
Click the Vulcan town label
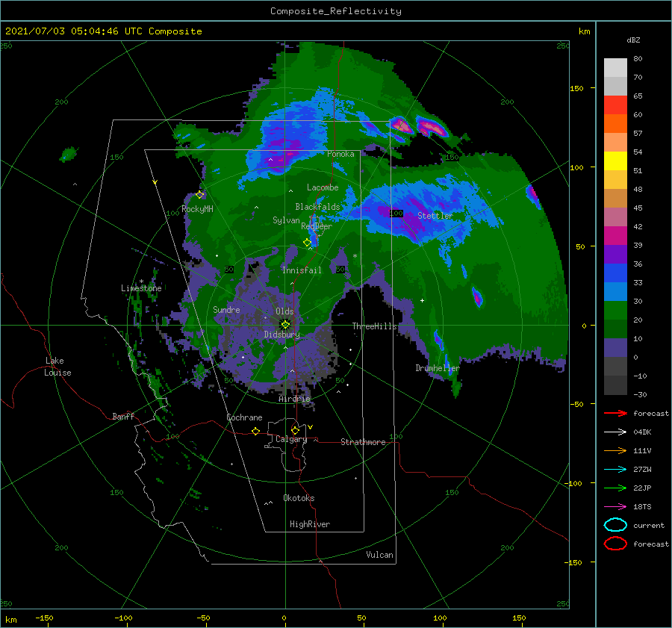tap(379, 555)
